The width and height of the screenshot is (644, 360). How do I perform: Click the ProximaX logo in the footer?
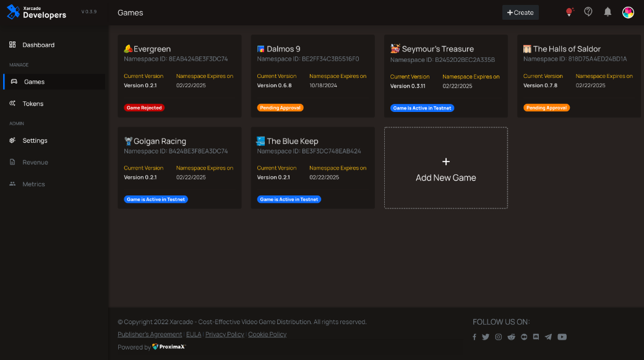[168, 347]
